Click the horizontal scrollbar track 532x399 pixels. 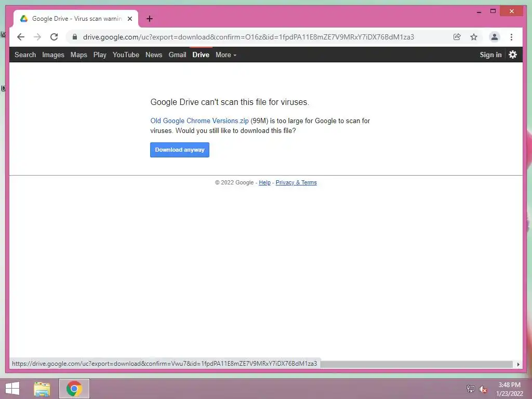417,364
